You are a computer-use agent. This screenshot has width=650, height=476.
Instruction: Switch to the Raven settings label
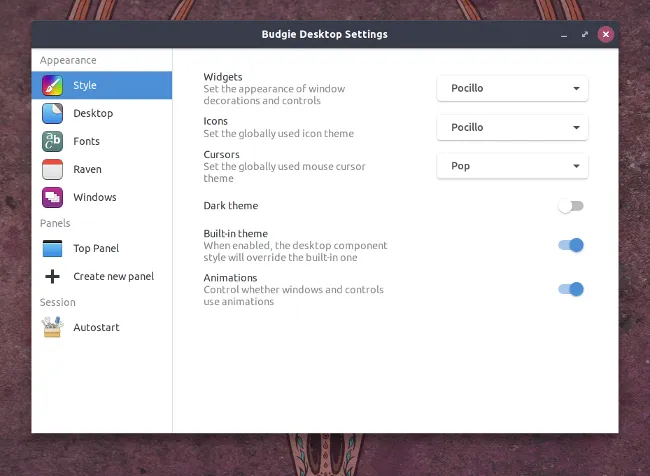click(88, 169)
